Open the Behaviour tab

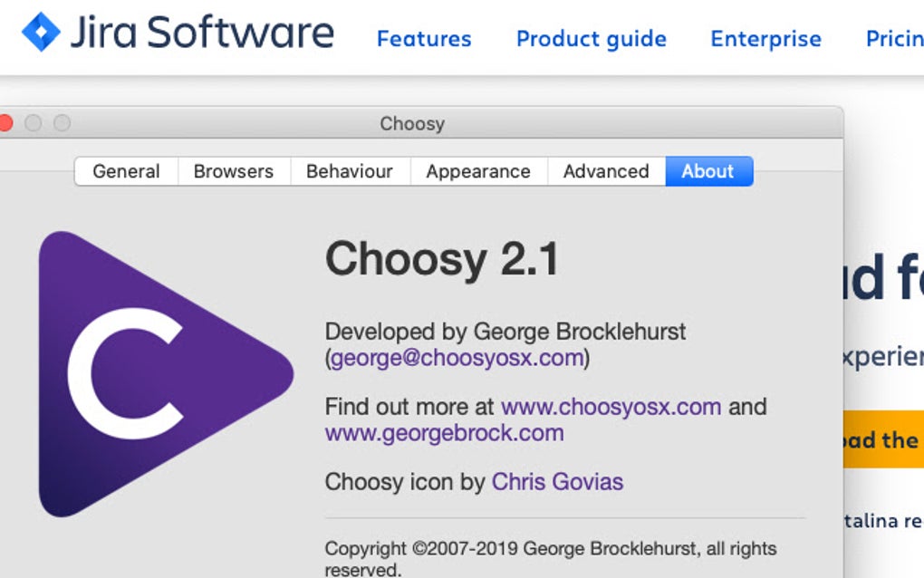(350, 171)
